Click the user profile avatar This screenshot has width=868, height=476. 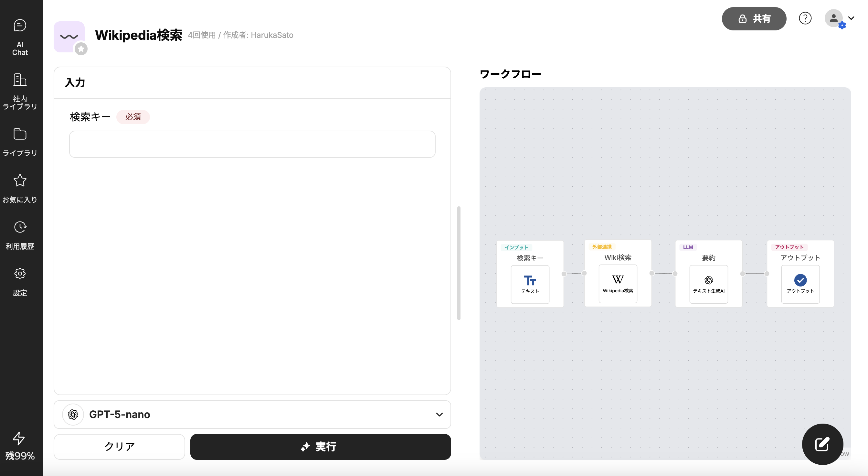click(834, 18)
